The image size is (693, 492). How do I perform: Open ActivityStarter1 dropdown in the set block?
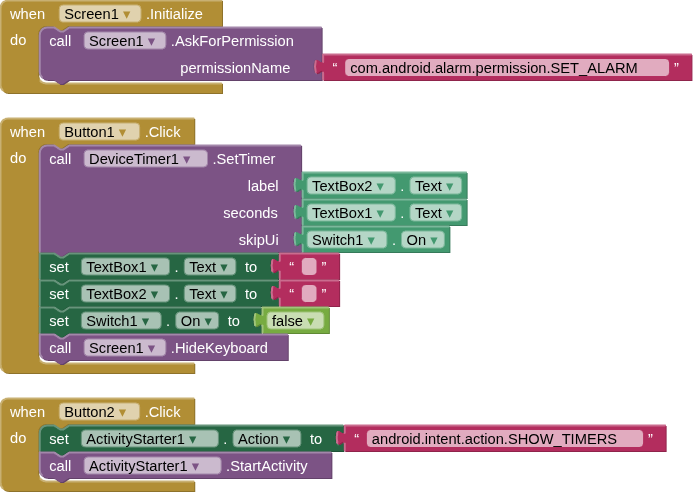point(150,439)
